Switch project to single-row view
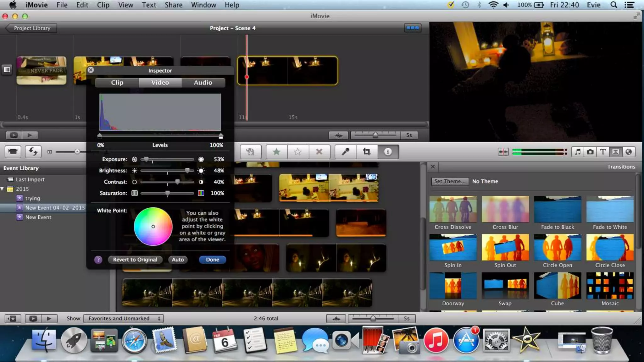 coord(413,28)
